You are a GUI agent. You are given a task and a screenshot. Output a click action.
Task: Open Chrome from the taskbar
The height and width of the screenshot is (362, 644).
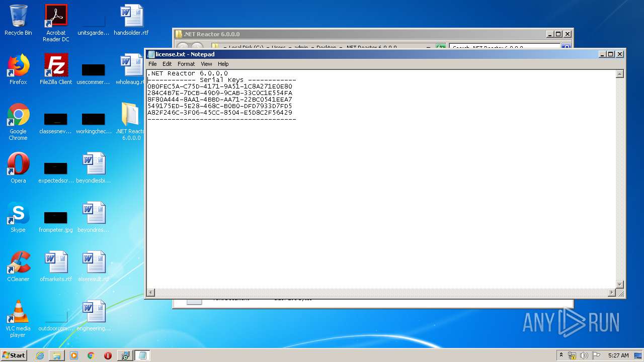(x=91, y=355)
